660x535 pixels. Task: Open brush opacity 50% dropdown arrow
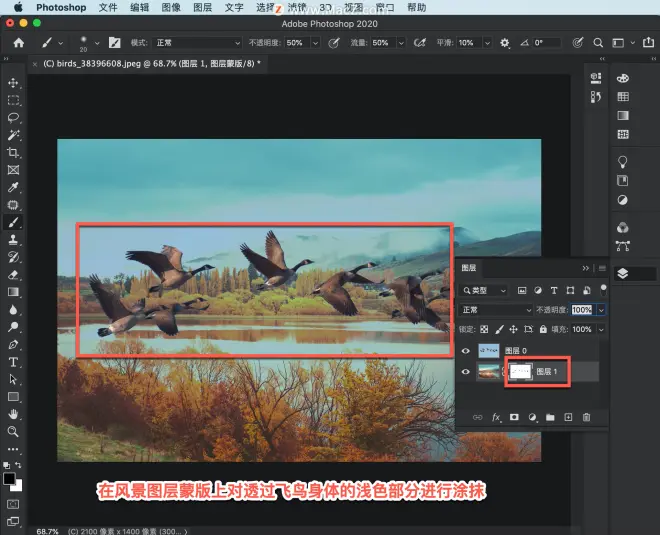[x=315, y=43]
